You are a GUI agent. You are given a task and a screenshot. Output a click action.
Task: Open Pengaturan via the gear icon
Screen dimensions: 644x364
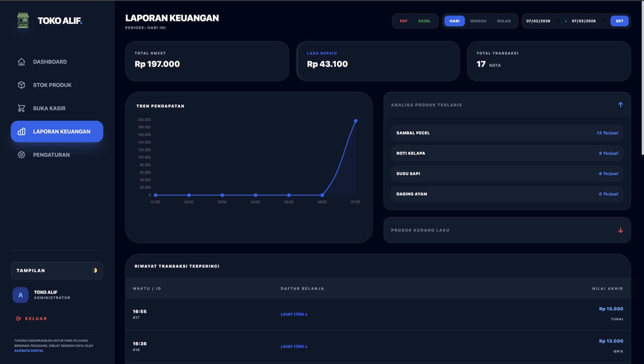pyautogui.click(x=21, y=155)
